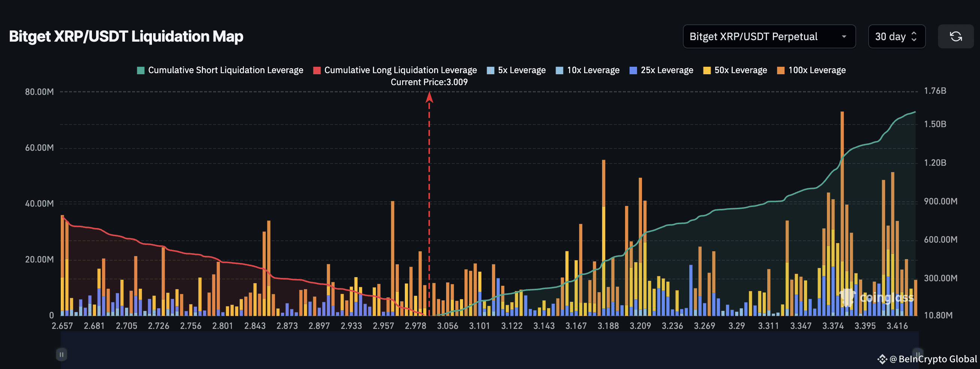Image resolution: width=980 pixels, height=369 pixels.
Task: Click the 3.416 x-axis price label
Action: pos(897,326)
